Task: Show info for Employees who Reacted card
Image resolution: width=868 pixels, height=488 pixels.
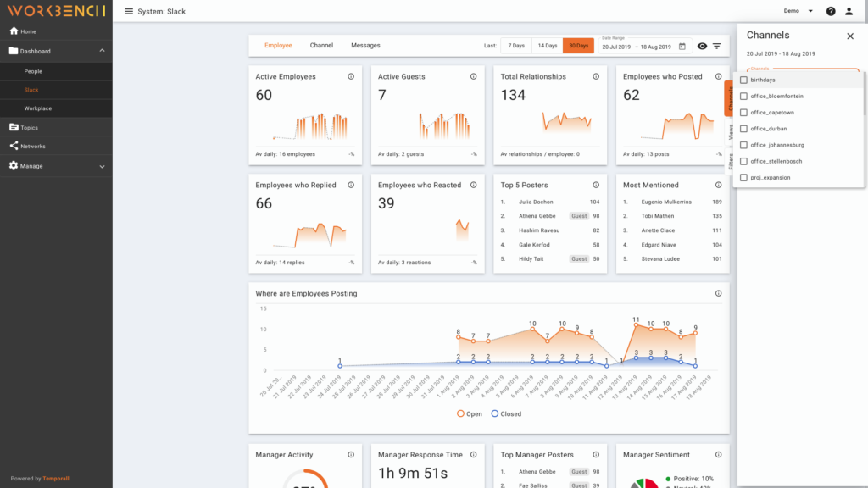Action: [x=473, y=185]
